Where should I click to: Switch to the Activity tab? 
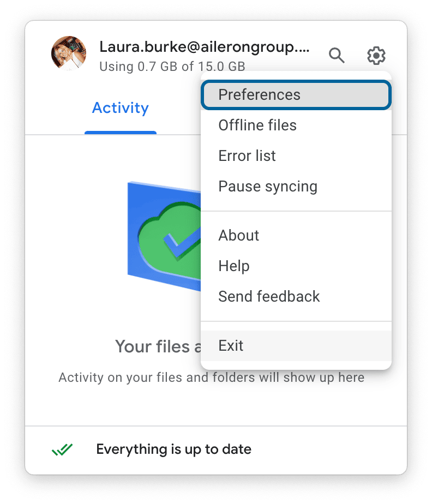click(120, 108)
